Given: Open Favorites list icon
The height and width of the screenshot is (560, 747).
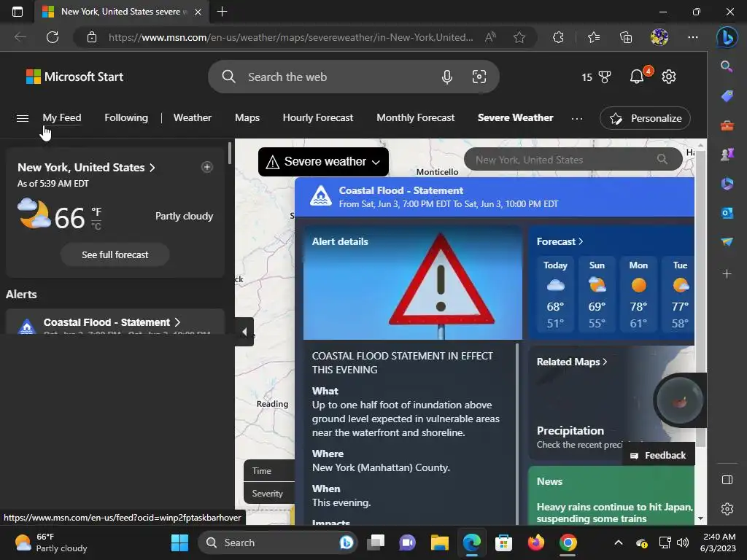Looking at the screenshot, I should (x=594, y=37).
